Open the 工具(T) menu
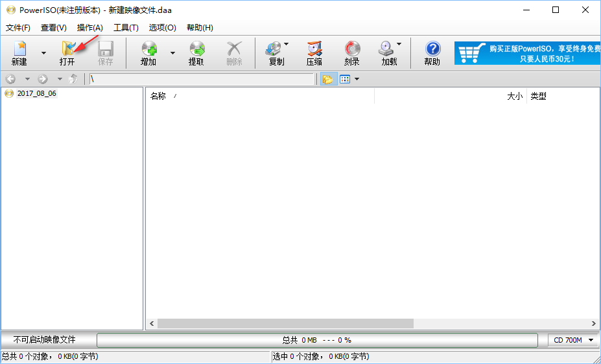This screenshot has height=364, width=601. [x=126, y=28]
